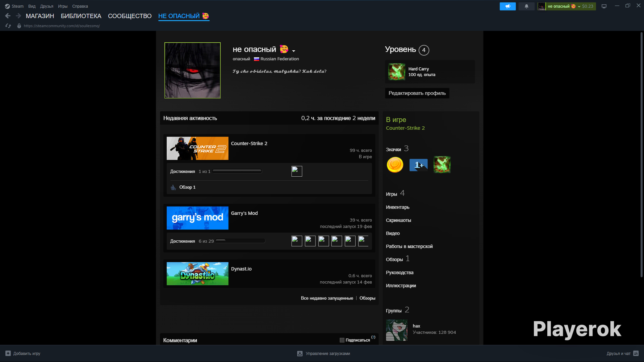Click the thumbs-up review icon
Image resolution: width=644 pixels, height=362 pixels.
pyautogui.click(x=173, y=187)
